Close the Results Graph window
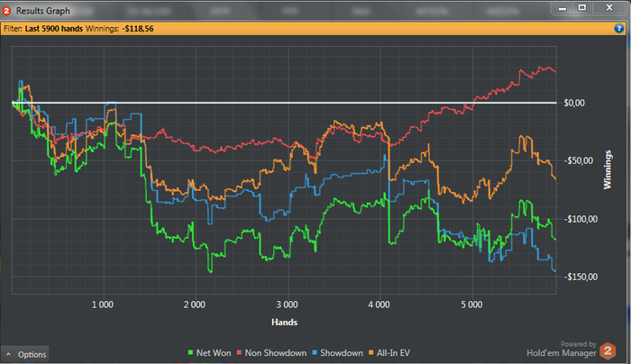The width and height of the screenshot is (631, 364). 609,7
